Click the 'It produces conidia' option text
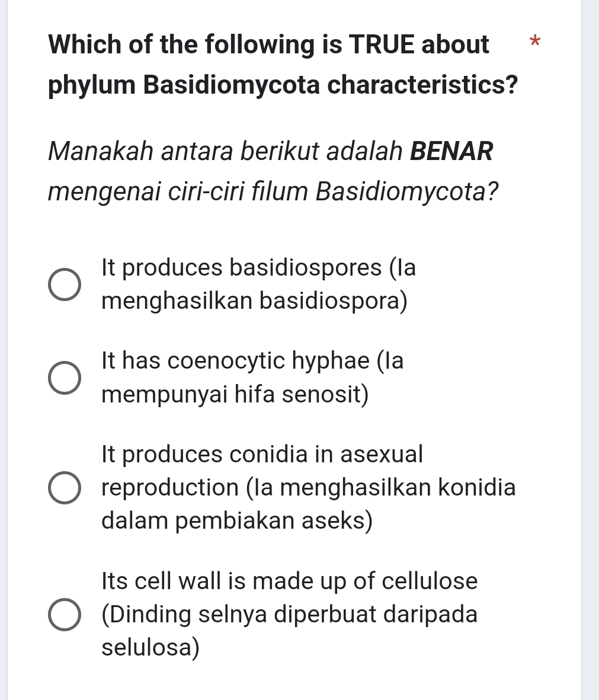This screenshot has height=700, width=599. 262,454
